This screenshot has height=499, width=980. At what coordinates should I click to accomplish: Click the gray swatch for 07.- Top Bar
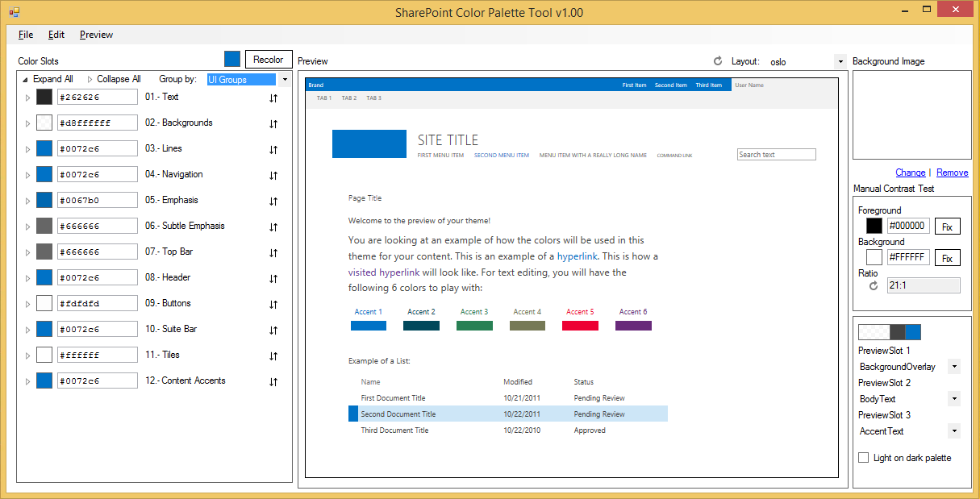pyautogui.click(x=44, y=252)
